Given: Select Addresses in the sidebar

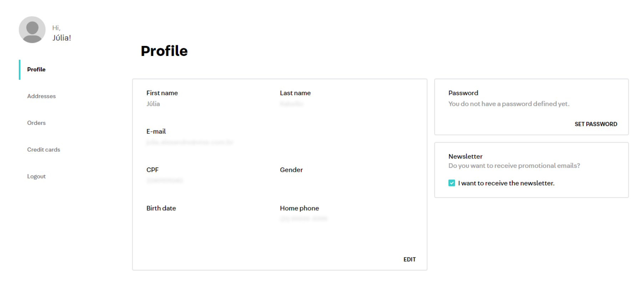Looking at the screenshot, I should pos(41,96).
